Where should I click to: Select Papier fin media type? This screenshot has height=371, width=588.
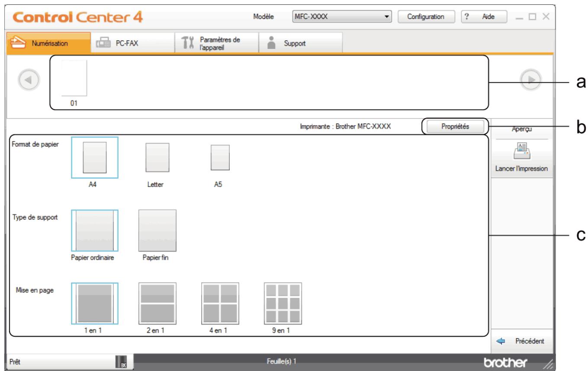point(157,230)
